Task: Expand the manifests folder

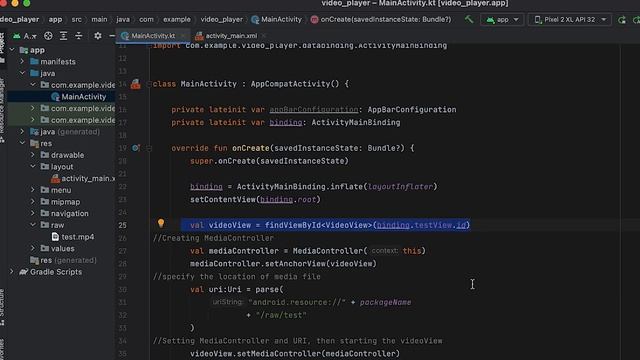Action: 22,62
